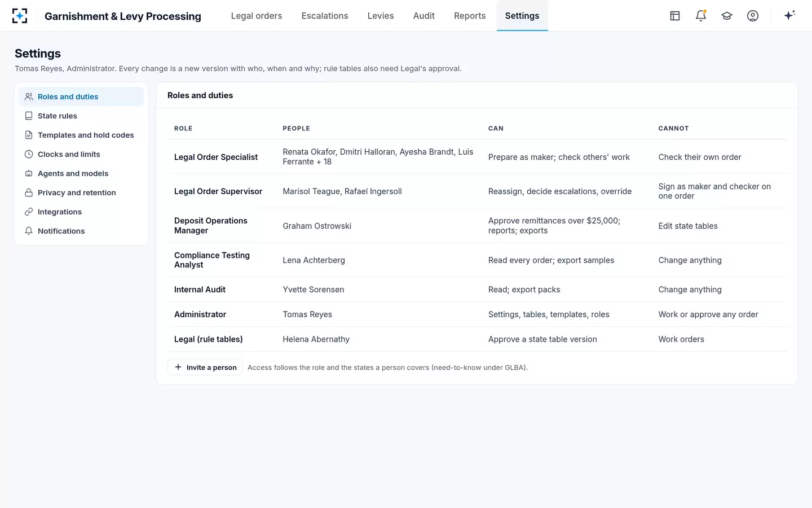Select the Internal Audit role row
Screen dimensions: 812x508
[477, 290]
